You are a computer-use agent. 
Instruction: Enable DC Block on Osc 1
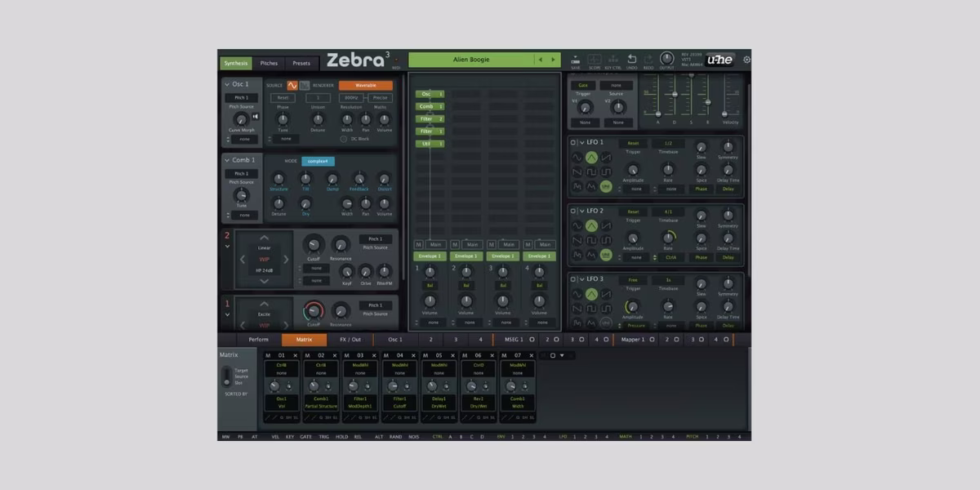[344, 139]
